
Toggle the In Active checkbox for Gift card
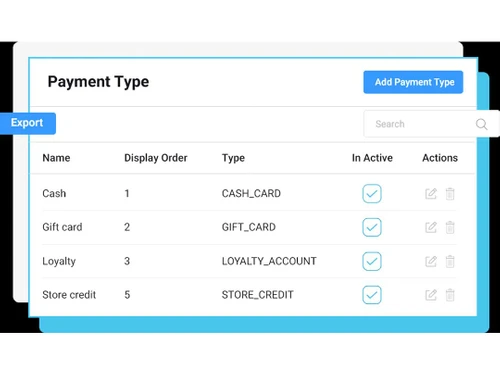point(372,227)
